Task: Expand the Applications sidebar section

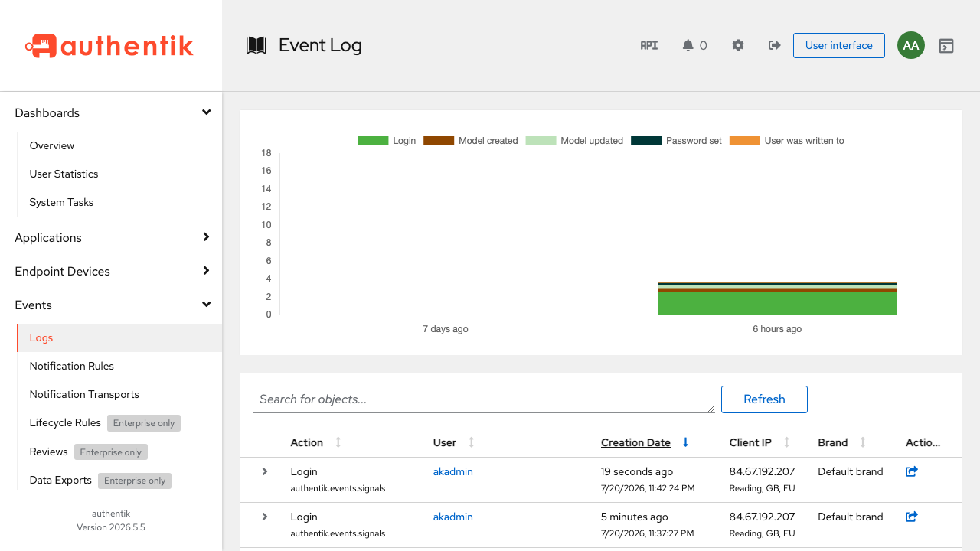Action: pos(111,237)
